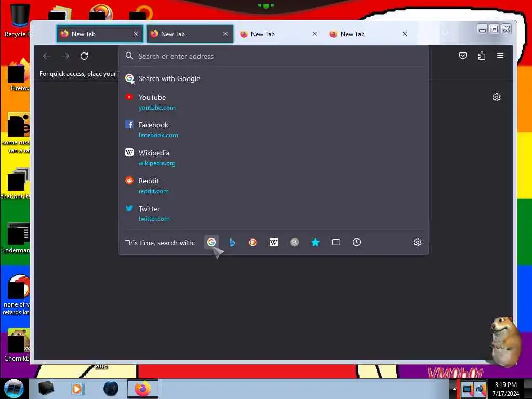Image resolution: width=532 pixels, height=399 pixels.
Task: Click the Reload page button
Action: [x=84, y=56]
